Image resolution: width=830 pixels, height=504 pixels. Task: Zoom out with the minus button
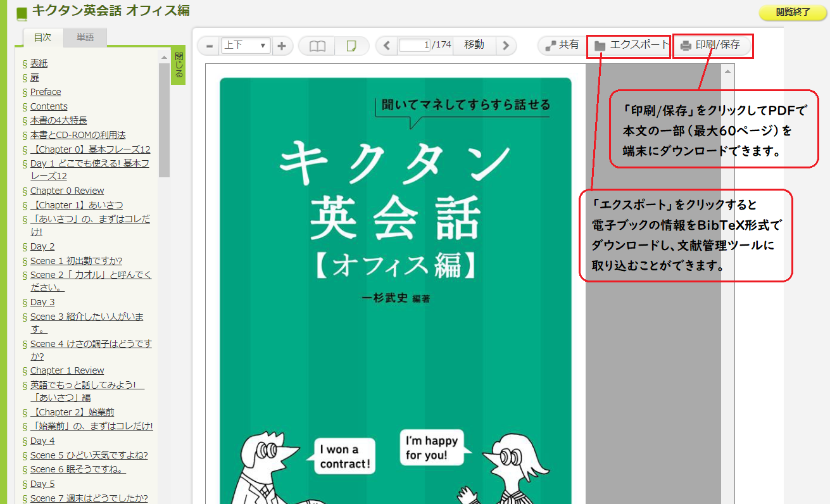click(x=210, y=46)
